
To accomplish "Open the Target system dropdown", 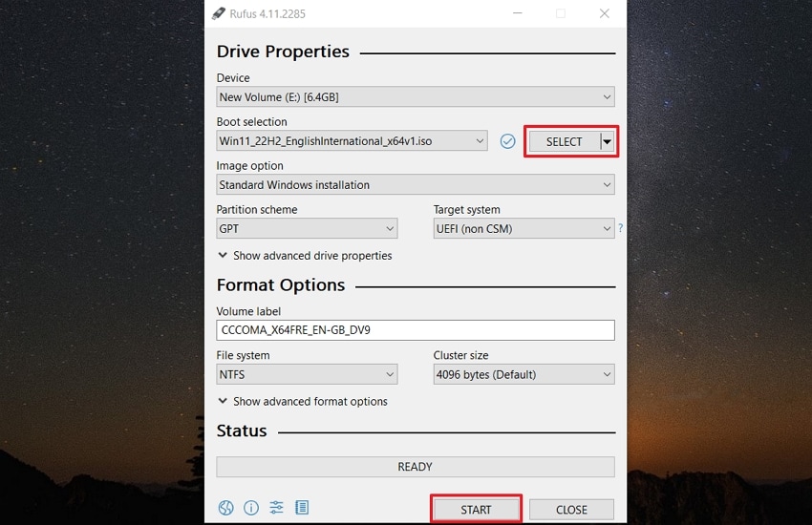I will click(x=524, y=229).
